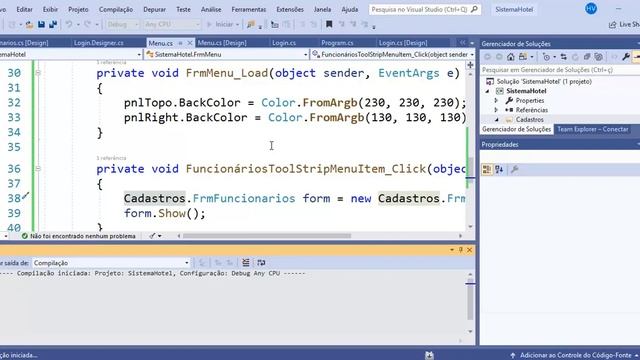Close the Output panel

coord(469,249)
